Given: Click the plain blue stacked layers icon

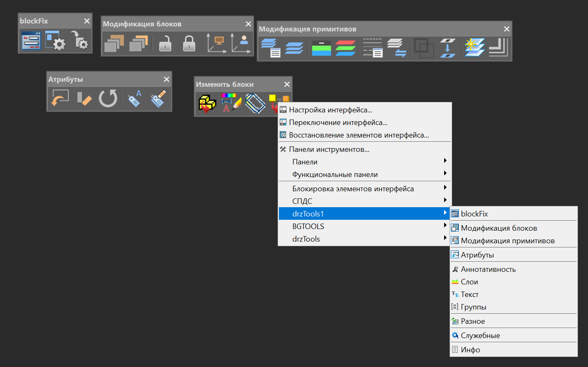Looking at the screenshot, I should (294, 48).
